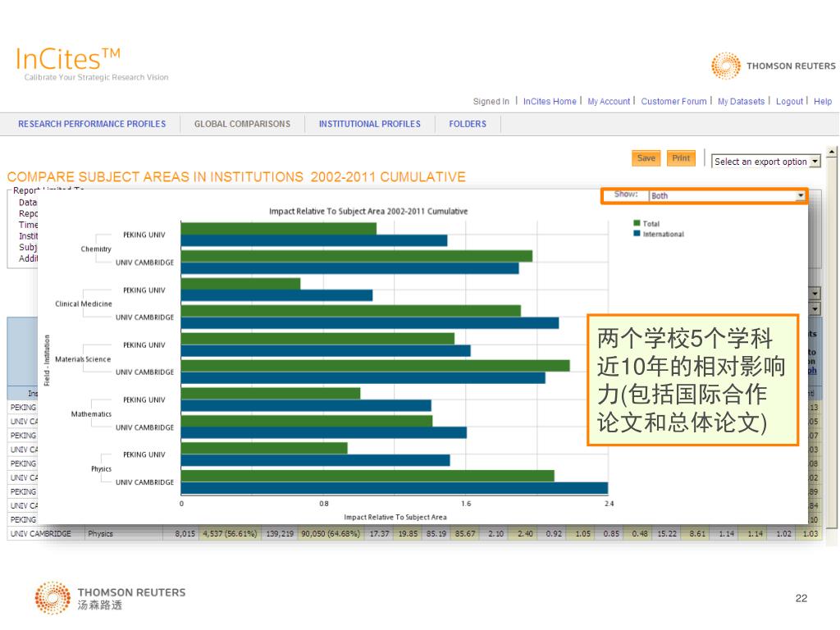Open Research Performance Profiles tab
The image size is (840, 630).
tap(92, 124)
